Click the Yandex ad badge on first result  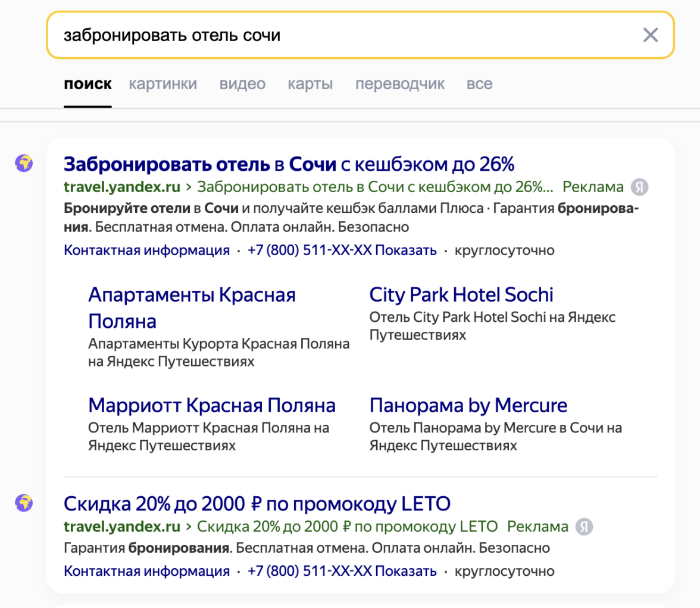click(640, 187)
